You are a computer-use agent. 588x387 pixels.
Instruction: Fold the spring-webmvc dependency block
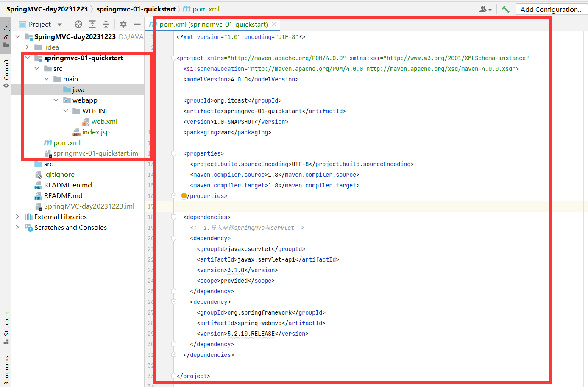coord(173,302)
